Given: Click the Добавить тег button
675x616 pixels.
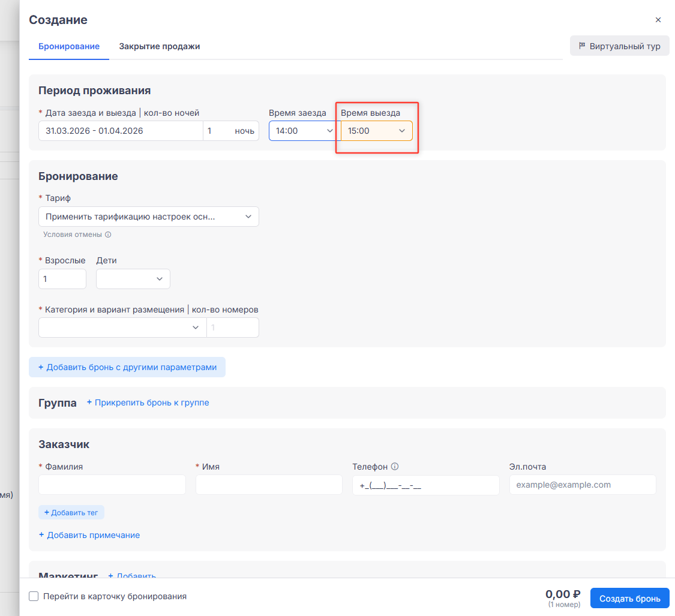Looking at the screenshot, I should tap(71, 512).
